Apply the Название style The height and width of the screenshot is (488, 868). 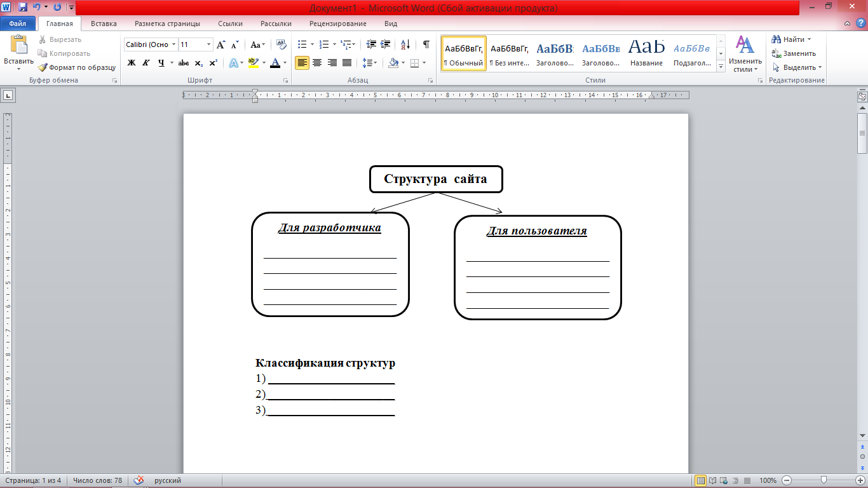pos(647,53)
